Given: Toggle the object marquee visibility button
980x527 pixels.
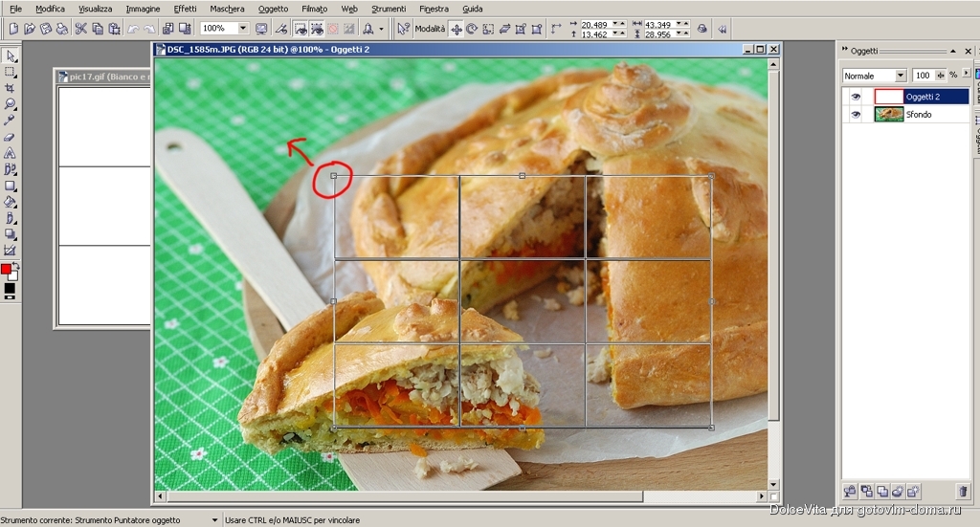Looking at the screenshot, I should 317,29.
